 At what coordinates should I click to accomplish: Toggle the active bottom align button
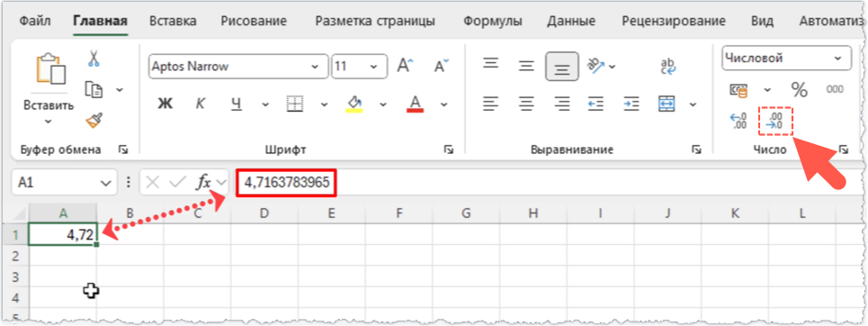(x=562, y=67)
